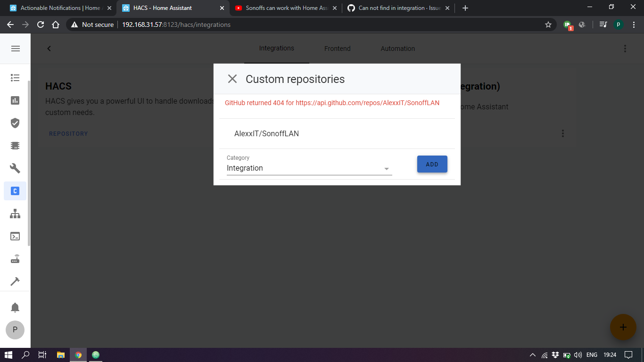The width and height of the screenshot is (644, 362).
Task: Open the router sidebar icon
Action: point(15,258)
